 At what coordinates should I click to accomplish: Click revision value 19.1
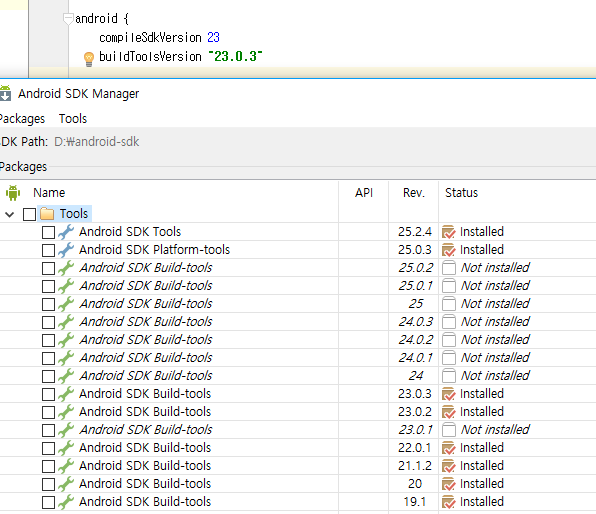(x=414, y=502)
